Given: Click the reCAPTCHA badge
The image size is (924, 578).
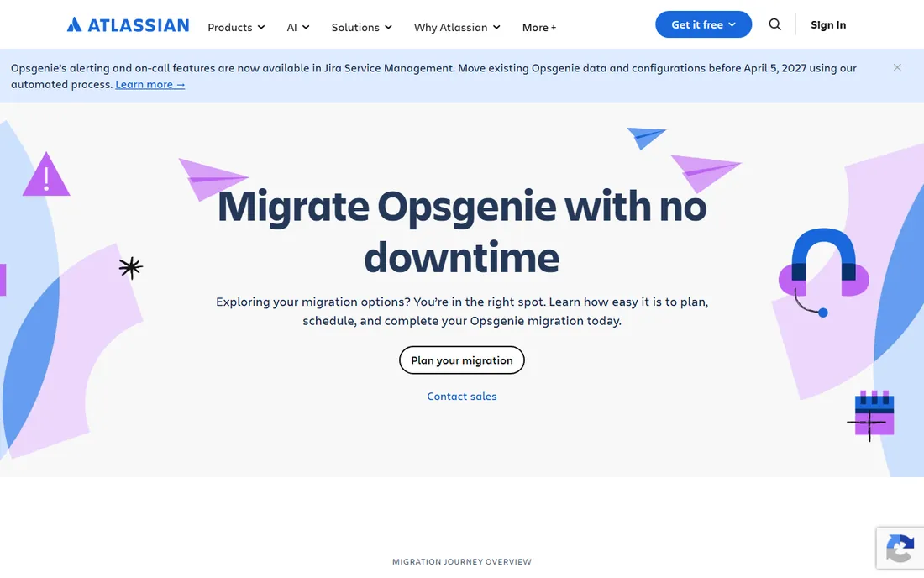Looking at the screenshot, I should coord(900,549).
